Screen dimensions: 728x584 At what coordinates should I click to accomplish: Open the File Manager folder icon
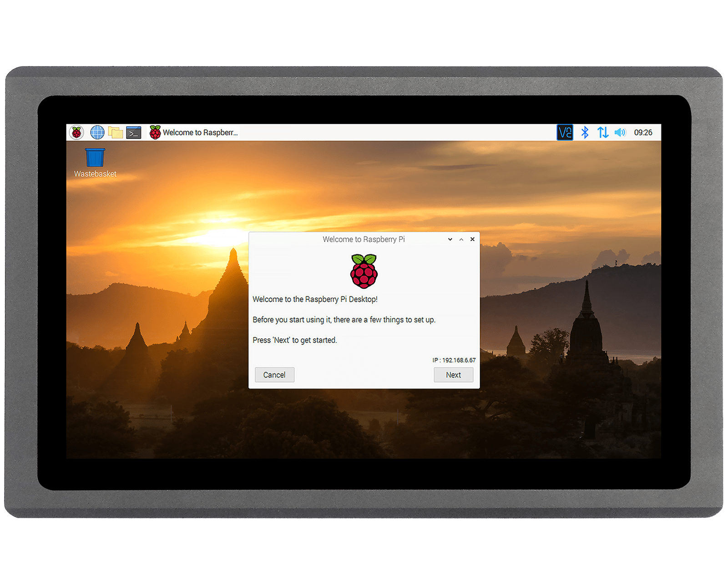point(116,132)
